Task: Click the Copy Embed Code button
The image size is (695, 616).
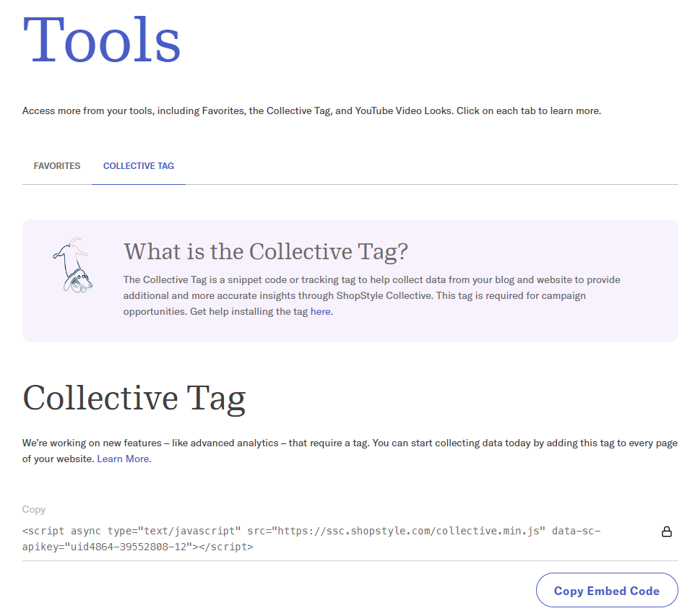Action: [x=607, y=590]
